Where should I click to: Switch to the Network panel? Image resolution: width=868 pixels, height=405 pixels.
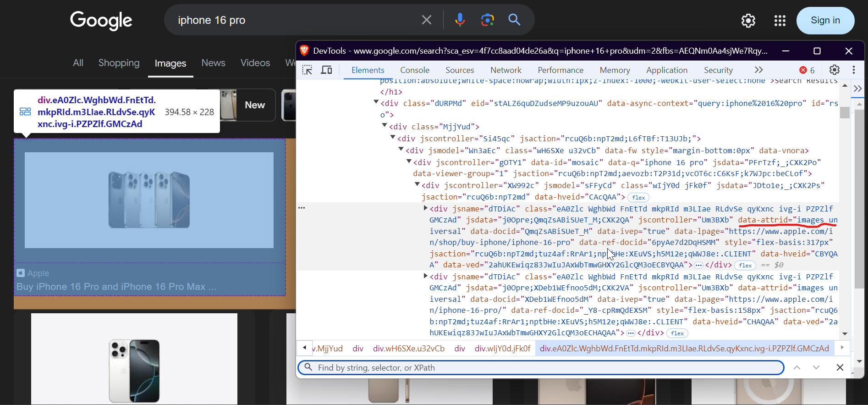point(505,70)
